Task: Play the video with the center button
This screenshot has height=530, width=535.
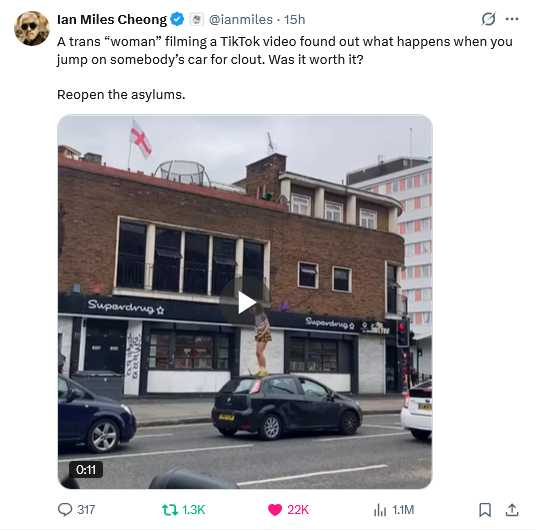Action: [x=246, y=302]
